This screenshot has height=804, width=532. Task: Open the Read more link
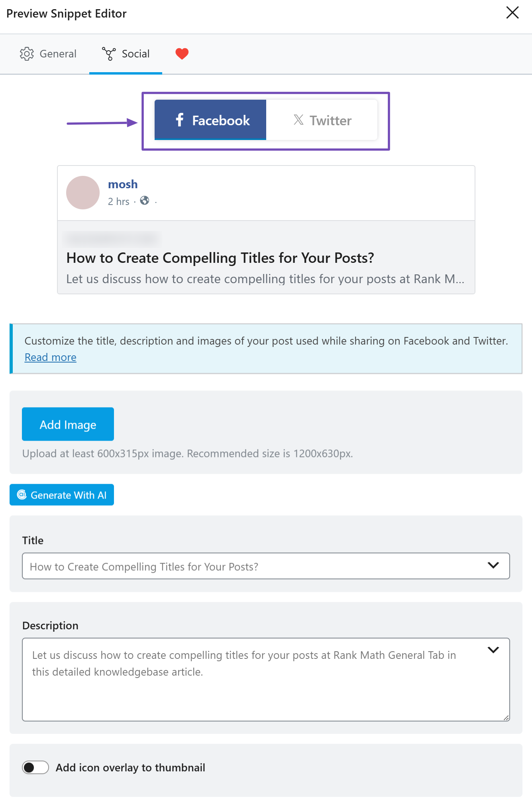click(51, 357)
